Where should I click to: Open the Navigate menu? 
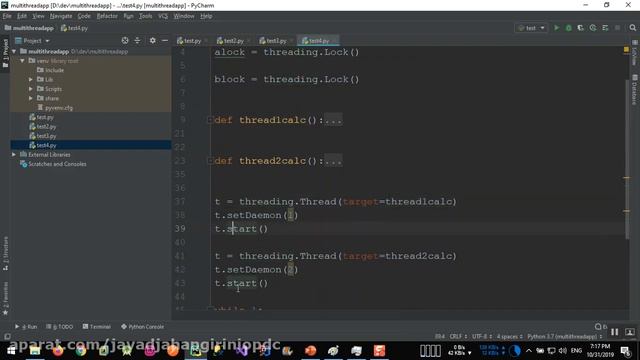click(61, 16)
